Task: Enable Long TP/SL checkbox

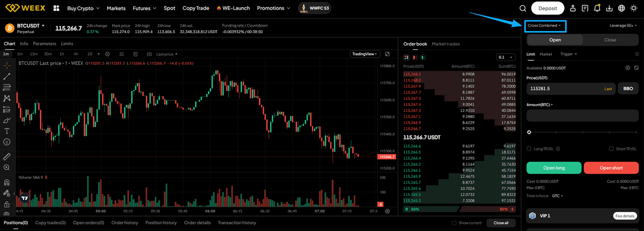Action: click(x=529, y=149)
